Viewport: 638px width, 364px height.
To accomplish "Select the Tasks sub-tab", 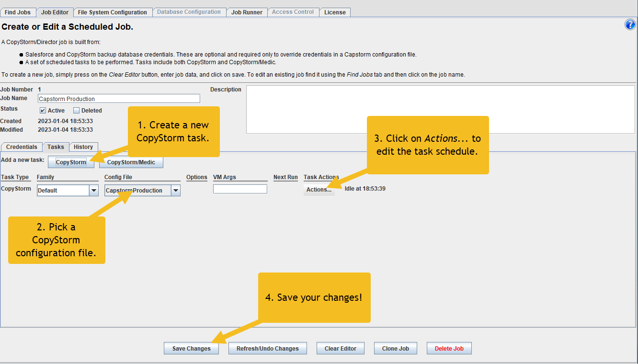I will pos(56,147).
